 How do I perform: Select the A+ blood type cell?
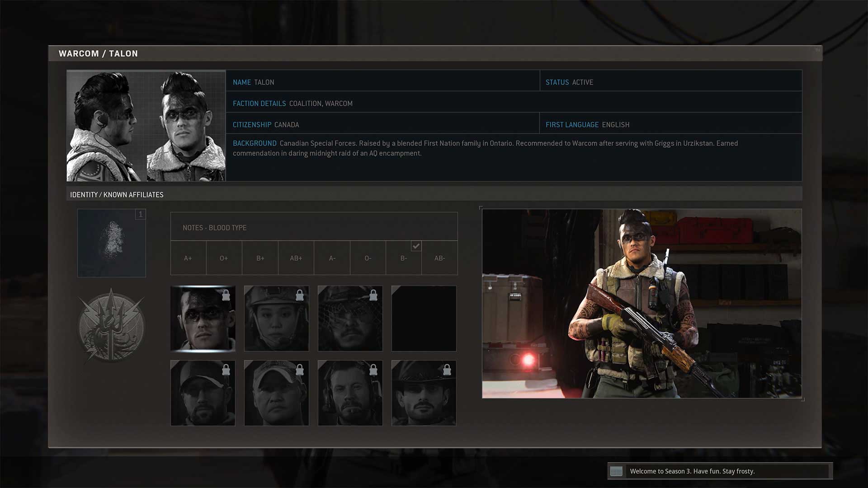188,258
